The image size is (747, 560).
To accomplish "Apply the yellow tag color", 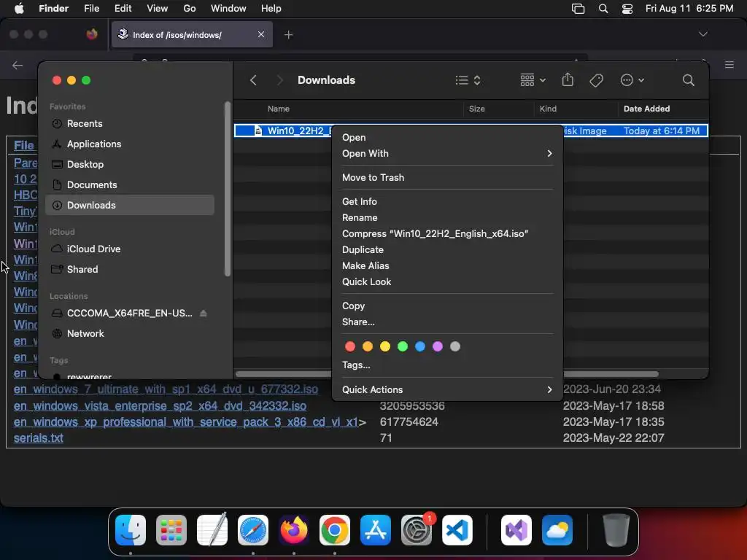I will click(385, 346).
